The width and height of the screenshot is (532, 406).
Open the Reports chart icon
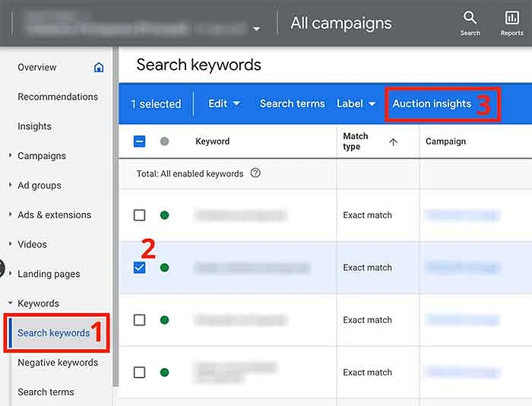click(511, 18)
